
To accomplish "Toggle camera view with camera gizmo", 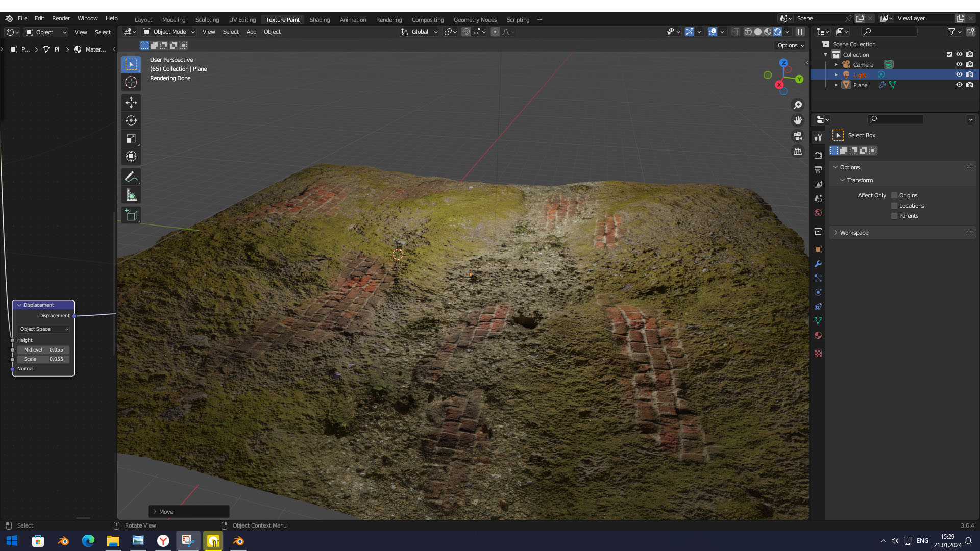I will pos(798,136).
